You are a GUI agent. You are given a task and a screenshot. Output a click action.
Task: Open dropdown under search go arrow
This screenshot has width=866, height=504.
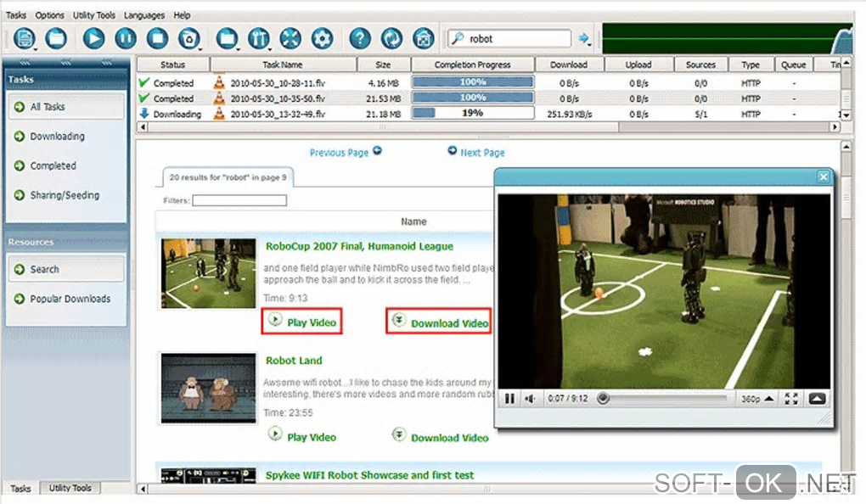click(590, 44)
